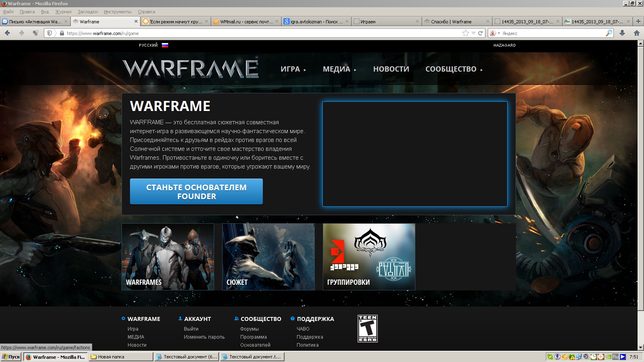This screenshot has height=362, width=644.
Task: Open the 'Новая папка' taskbar item
Action: click(x=121, y=356)
